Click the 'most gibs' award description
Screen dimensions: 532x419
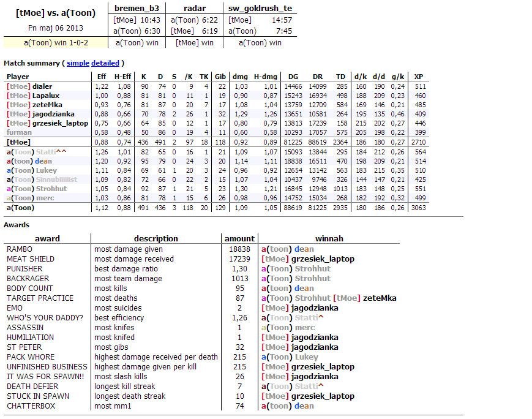(113, 347)
